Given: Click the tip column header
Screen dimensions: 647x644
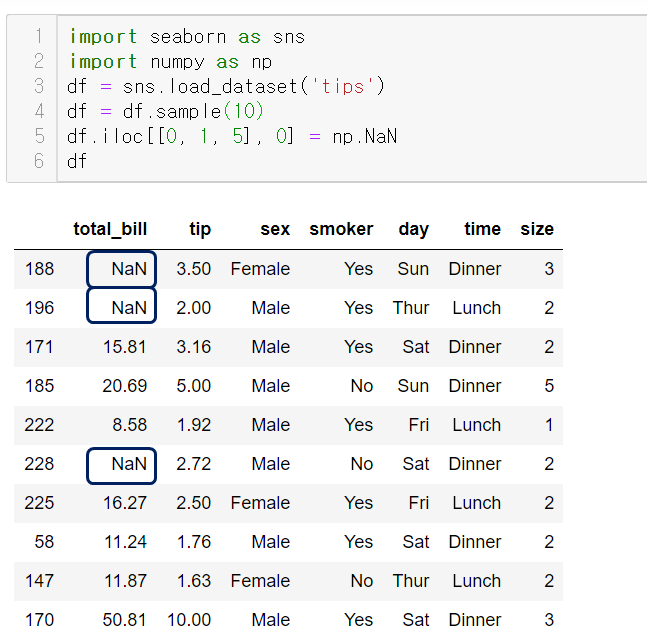Looking at the screenshot, I should click(x=200, y=229).
